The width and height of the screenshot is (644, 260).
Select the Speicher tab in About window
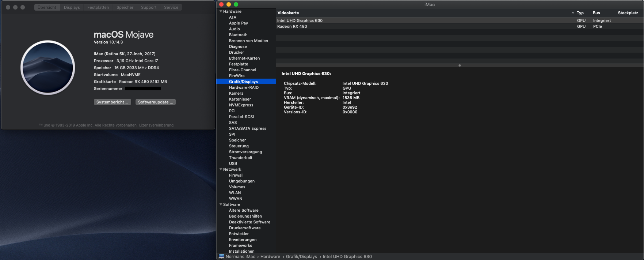point(125,7)
